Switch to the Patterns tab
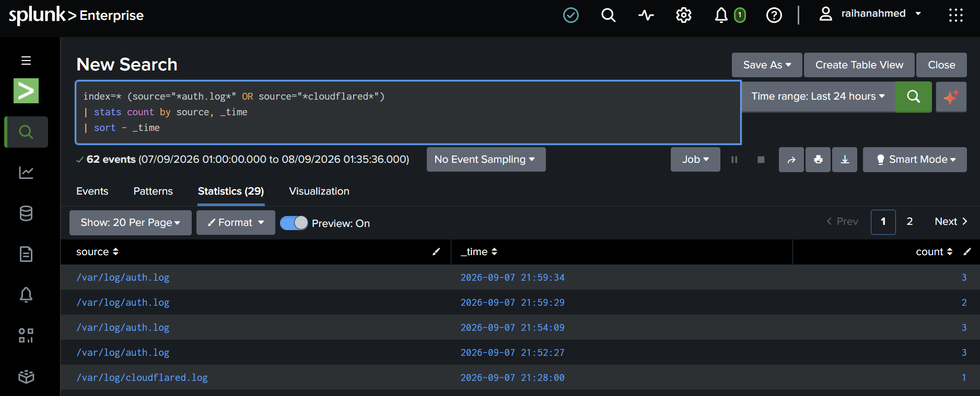The image size is (980, 396). click(153, 191)
